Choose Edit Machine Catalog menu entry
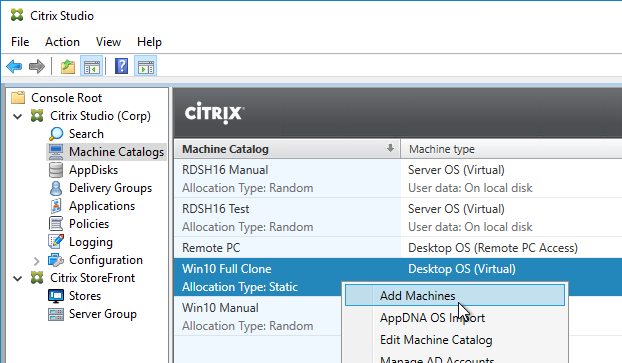622x363 pixels. [455, 340]
